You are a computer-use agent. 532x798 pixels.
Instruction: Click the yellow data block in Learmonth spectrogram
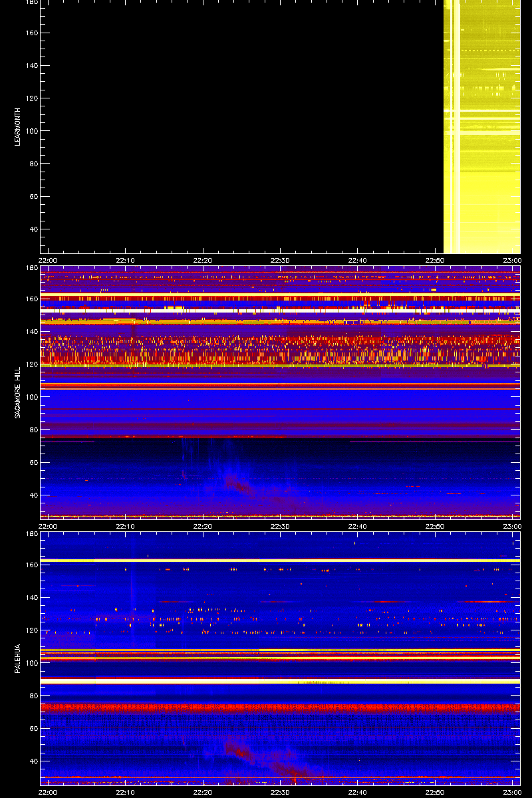(x=481, y=126)
